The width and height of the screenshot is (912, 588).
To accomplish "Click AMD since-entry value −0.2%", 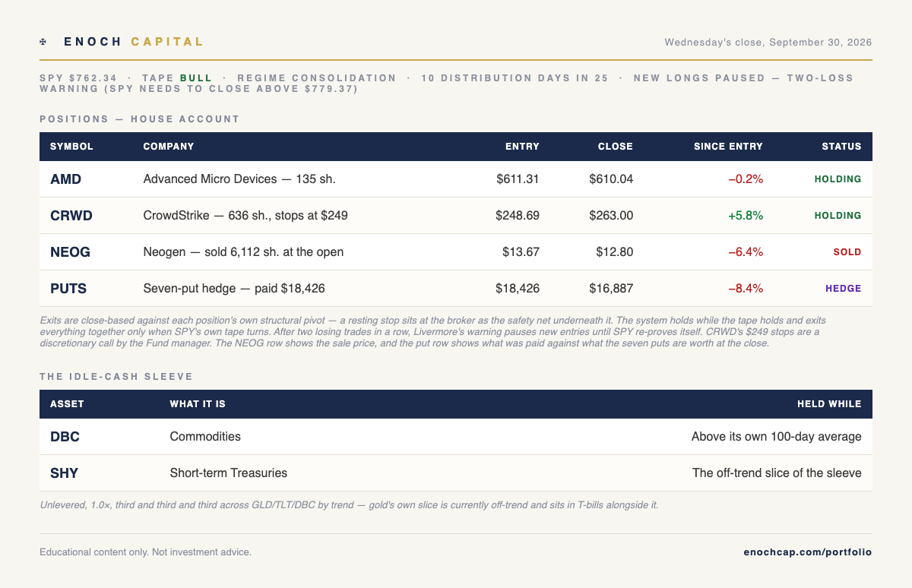I will click(746, 179).
